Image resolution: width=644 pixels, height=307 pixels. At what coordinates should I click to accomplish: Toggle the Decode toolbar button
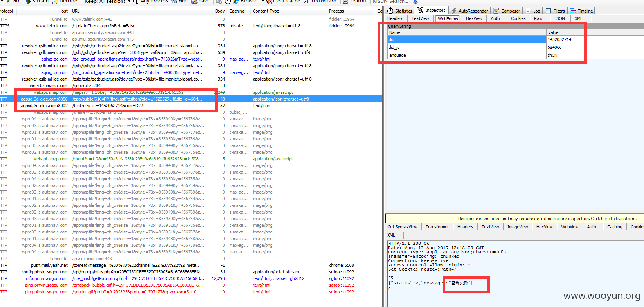pos(65,2)
